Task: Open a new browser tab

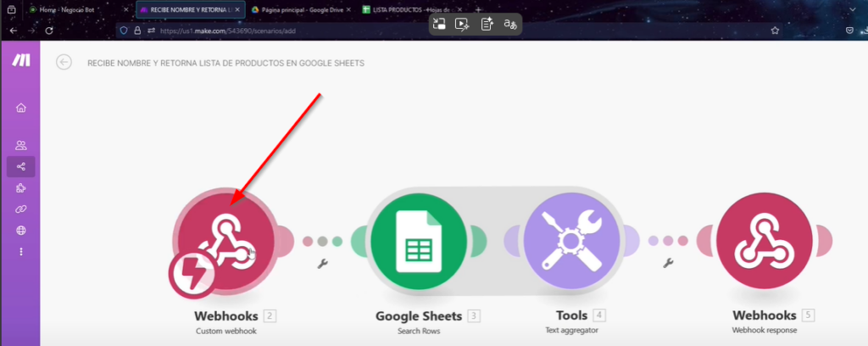Action: coord(478,9)
